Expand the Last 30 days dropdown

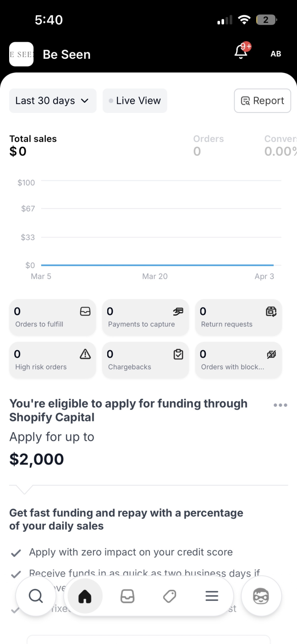53,101
